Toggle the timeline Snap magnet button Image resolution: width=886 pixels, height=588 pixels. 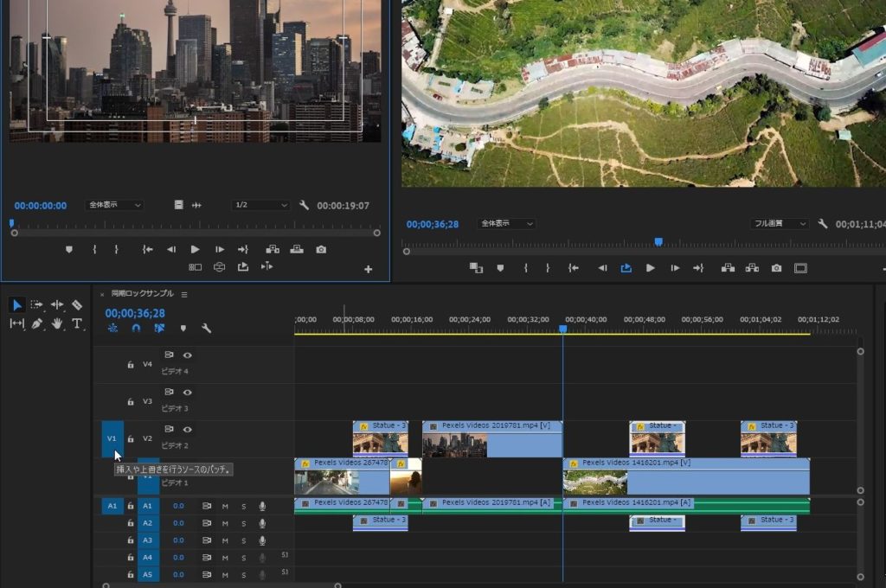(136, 329)
